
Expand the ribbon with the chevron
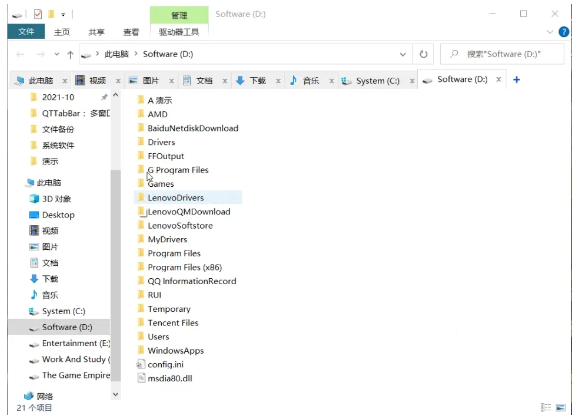coord(550,32)
